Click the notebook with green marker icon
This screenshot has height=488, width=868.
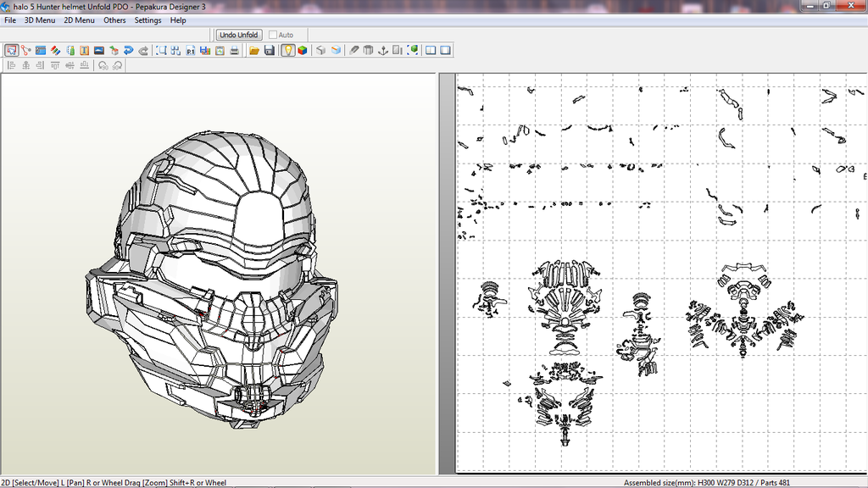point(70,50)
